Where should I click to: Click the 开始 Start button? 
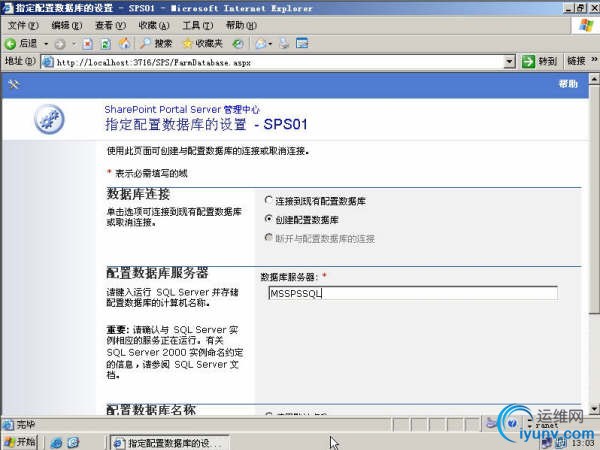coord(20,442)
